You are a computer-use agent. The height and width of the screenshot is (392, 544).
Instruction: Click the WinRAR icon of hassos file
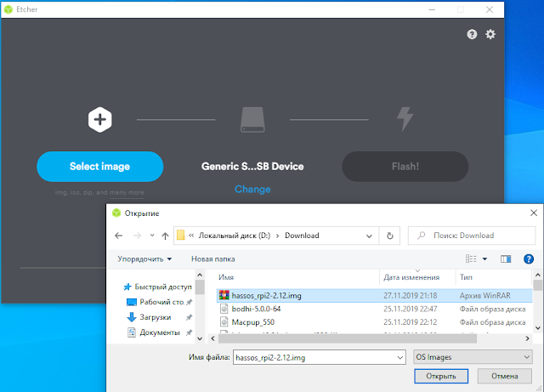(x=224, y=295)
